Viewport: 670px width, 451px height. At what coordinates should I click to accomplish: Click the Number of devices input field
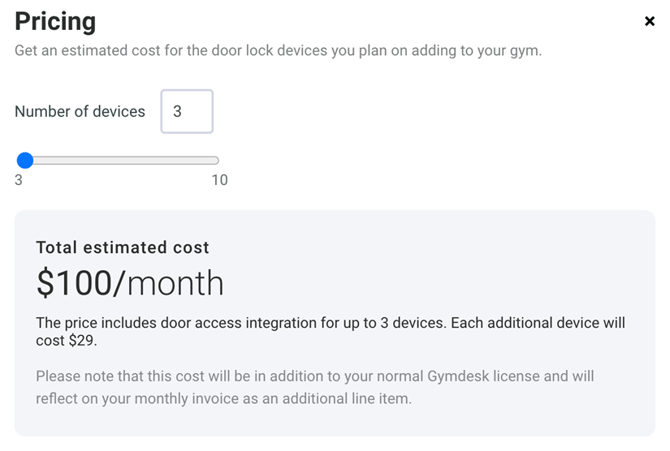[x=187, y=112]
